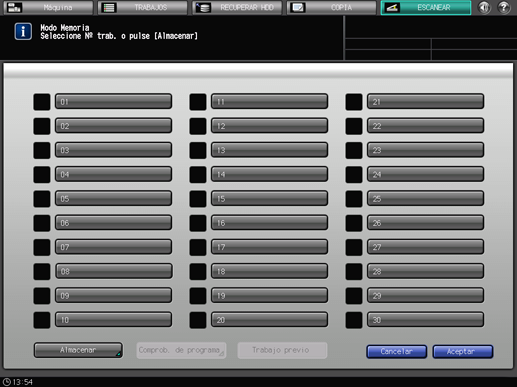Image resolution: width=517 pixels, height=387 pixels.
Task: Select memory job number 19
Action: click(x=269, y=296)
